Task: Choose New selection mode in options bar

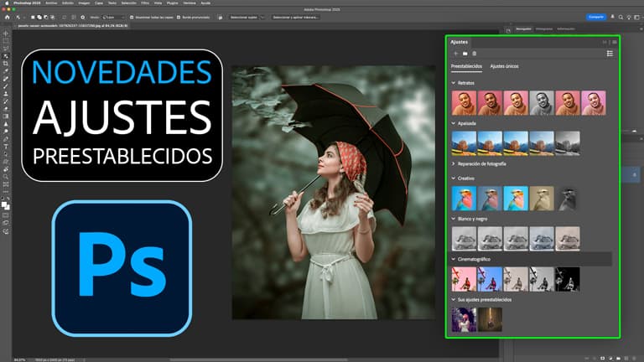Action: [x=33, y=18]
